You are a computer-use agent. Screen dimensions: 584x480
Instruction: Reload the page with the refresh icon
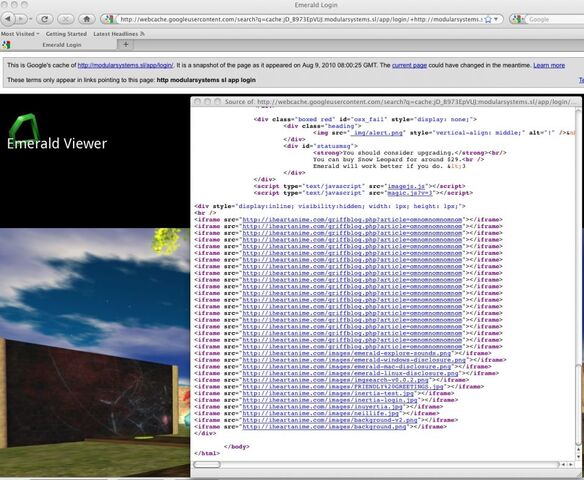[x=44, y=19]
